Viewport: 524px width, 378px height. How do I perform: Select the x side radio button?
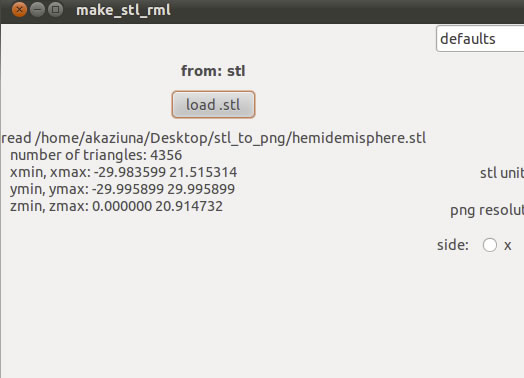tap(490, 245)
